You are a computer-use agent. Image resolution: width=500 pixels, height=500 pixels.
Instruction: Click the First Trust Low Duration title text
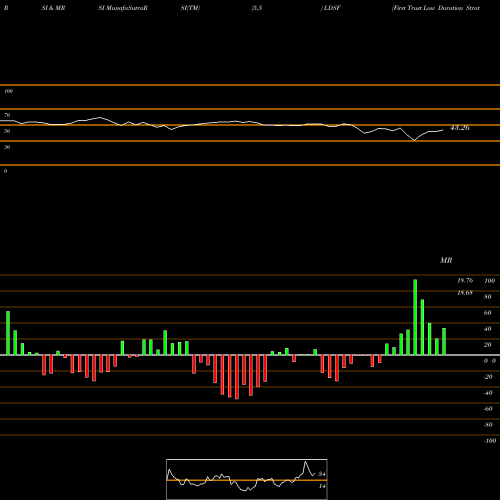(x=436, y=8)
